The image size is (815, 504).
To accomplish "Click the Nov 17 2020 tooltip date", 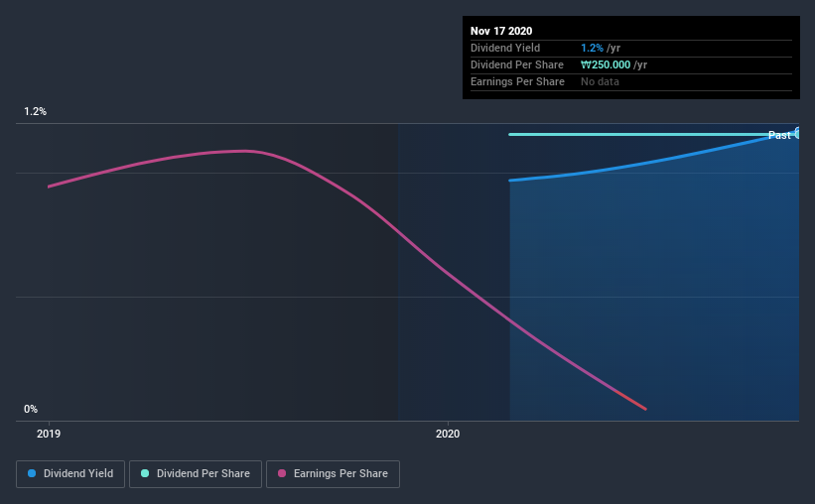I will [501, 31].
